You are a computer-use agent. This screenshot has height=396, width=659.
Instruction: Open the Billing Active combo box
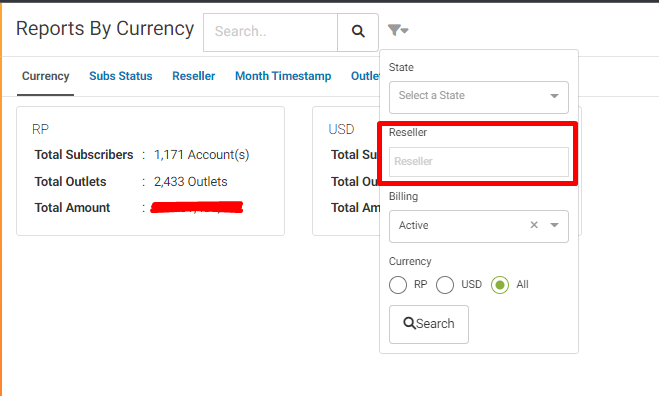[x=479, y=226]
